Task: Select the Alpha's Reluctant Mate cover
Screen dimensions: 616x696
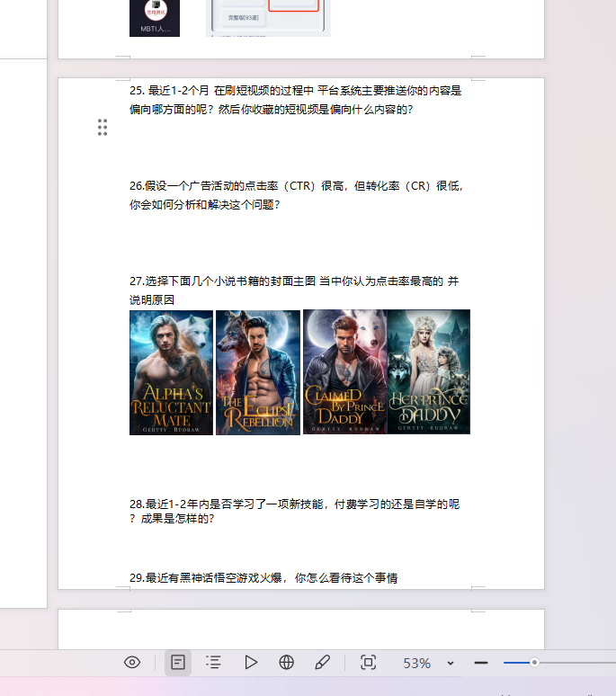Action: 171,372
